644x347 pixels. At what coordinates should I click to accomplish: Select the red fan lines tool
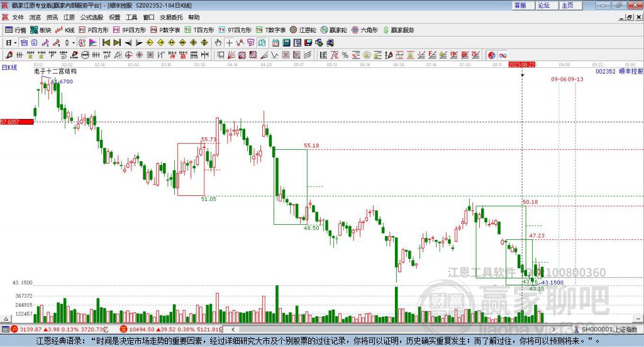pyautogui.click(x=232, y=55)
